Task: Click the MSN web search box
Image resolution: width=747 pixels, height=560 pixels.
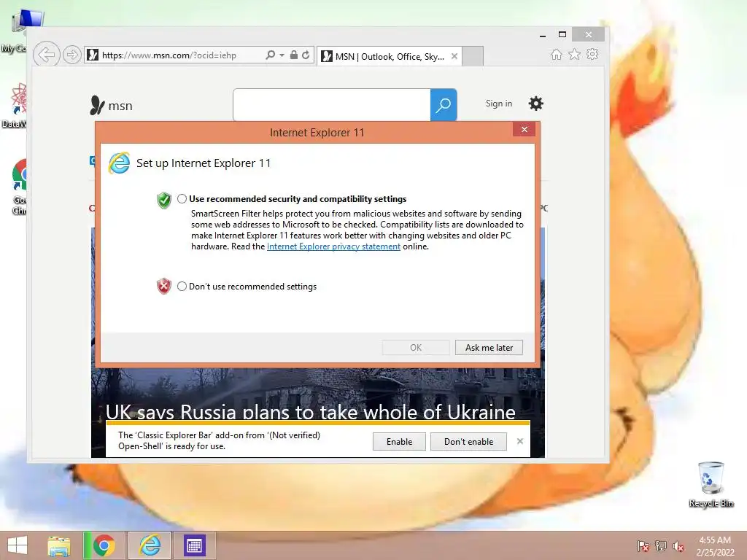Action: click(332, 105)
